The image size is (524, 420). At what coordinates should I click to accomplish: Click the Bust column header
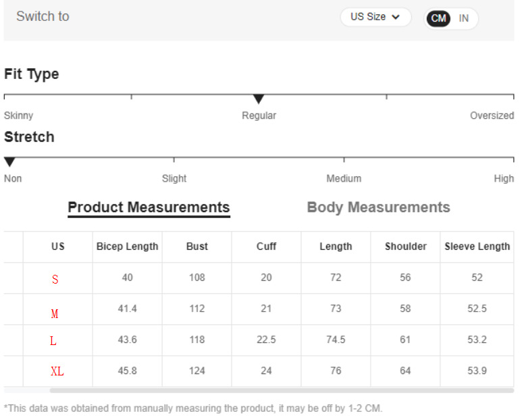(197, 246)
